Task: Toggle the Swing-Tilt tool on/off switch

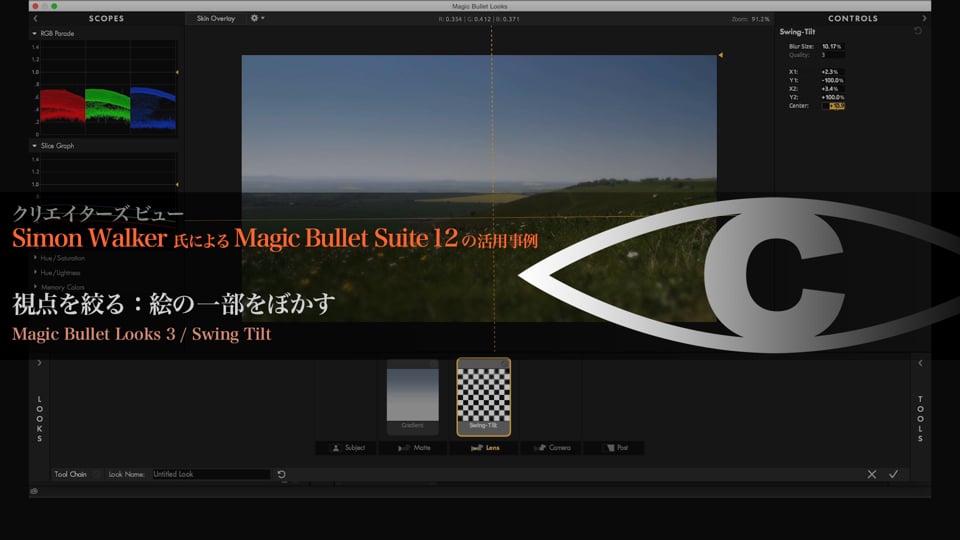Action: pyautogui.click(x=504, y=364)
